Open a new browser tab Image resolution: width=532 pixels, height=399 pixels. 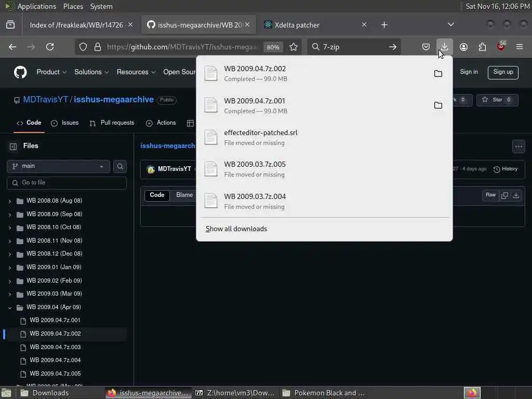(x=384, y=25)
